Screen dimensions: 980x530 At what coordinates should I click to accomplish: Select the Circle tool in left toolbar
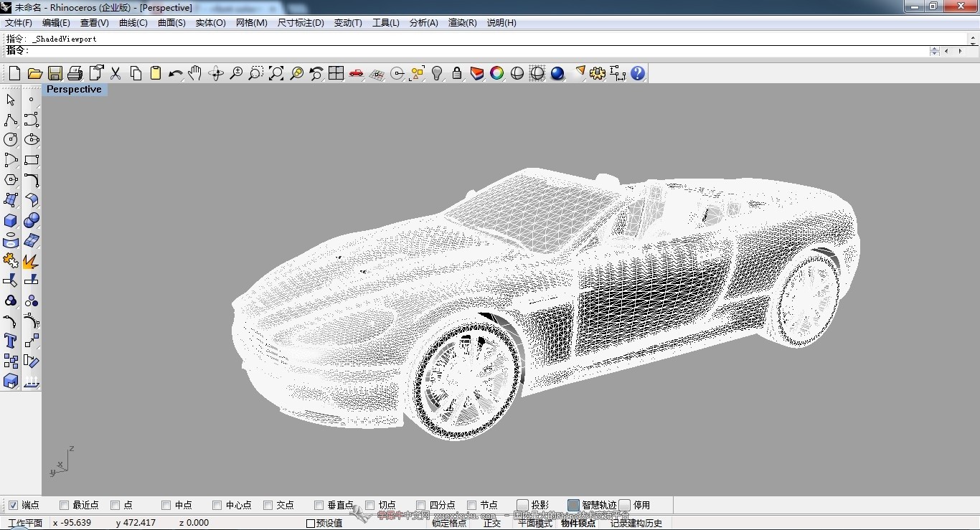pos(11,140)
